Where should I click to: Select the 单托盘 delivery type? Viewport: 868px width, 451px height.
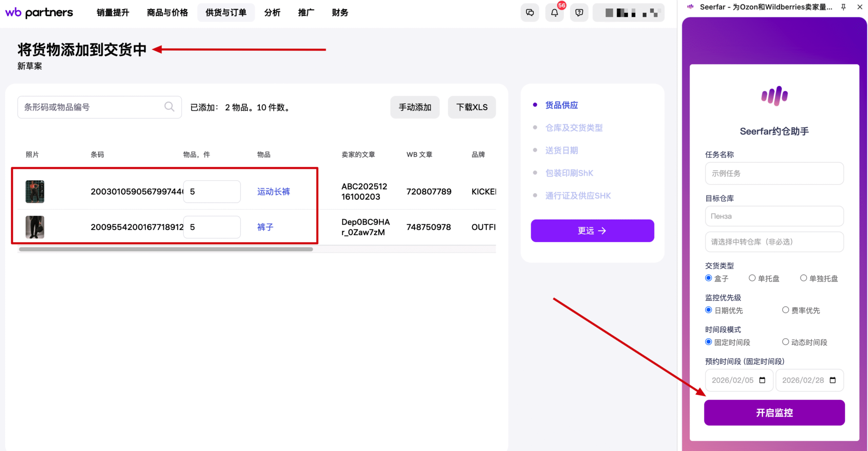click(x=752, y=278)
